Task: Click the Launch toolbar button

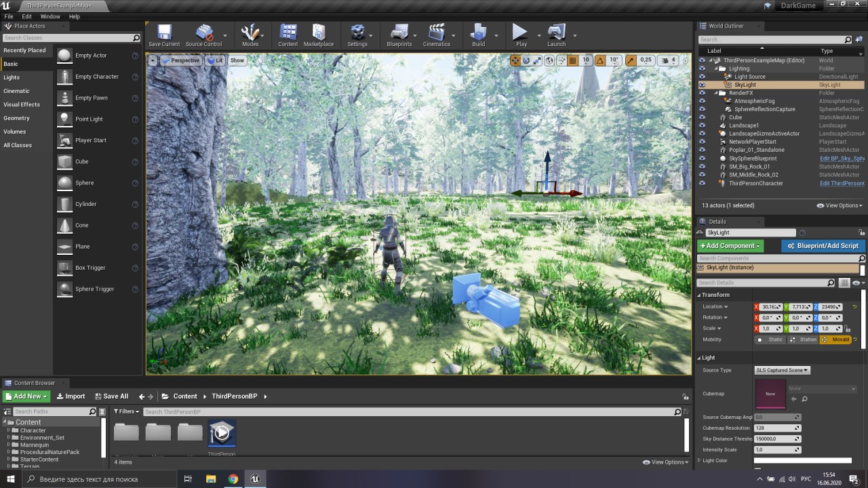Action: pyautogui.click(x=556, y=35)
